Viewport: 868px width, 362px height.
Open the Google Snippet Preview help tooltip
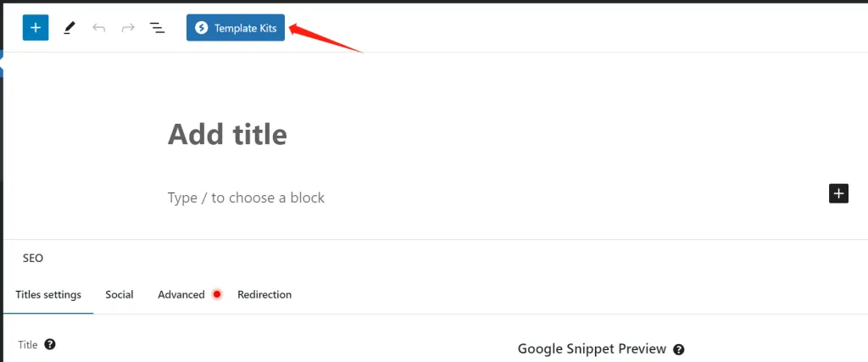coord(679,349)
